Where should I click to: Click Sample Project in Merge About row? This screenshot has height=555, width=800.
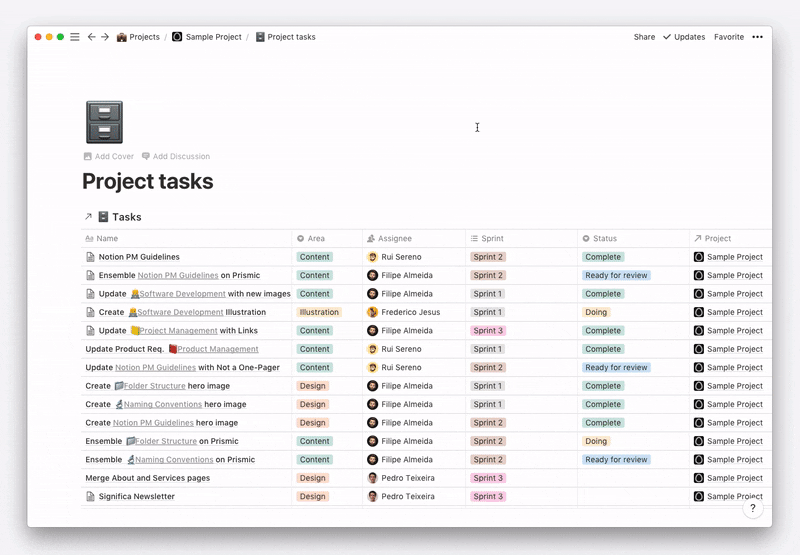coord(728,478)
